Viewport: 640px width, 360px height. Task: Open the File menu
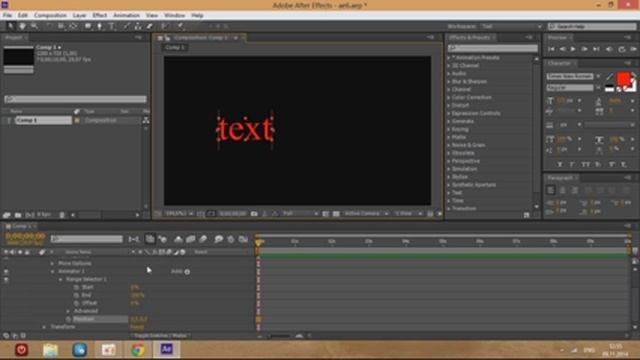pyautogui.click(x=7, y=15)
